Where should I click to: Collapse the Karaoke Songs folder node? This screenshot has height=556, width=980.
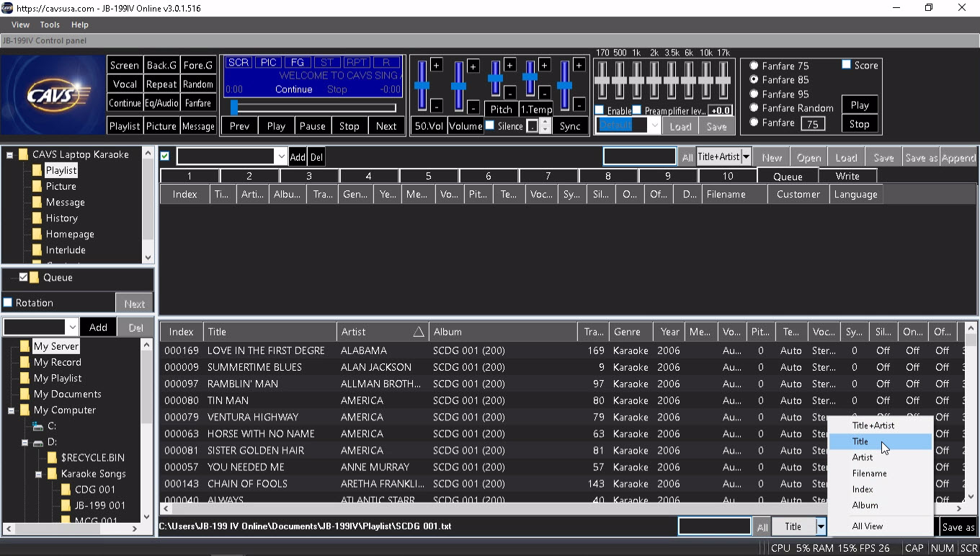pos(39,474)
